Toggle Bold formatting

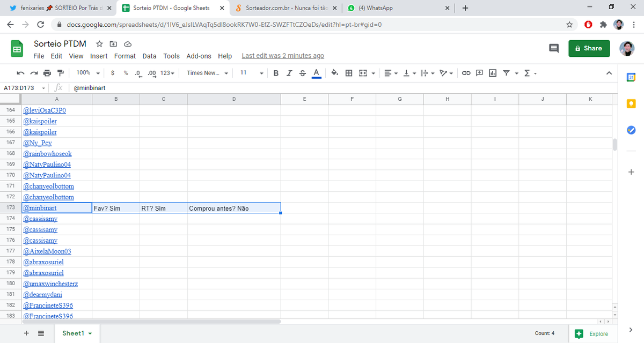pos(276,73)
